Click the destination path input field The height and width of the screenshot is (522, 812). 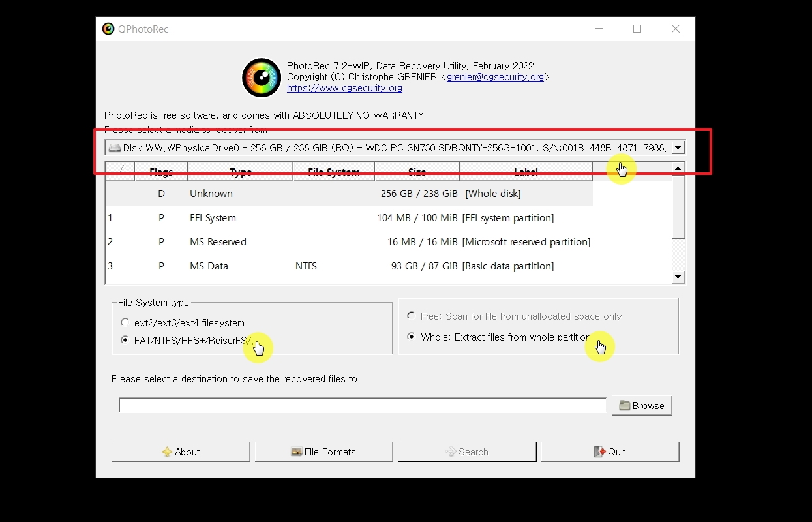tap(363, 405)
